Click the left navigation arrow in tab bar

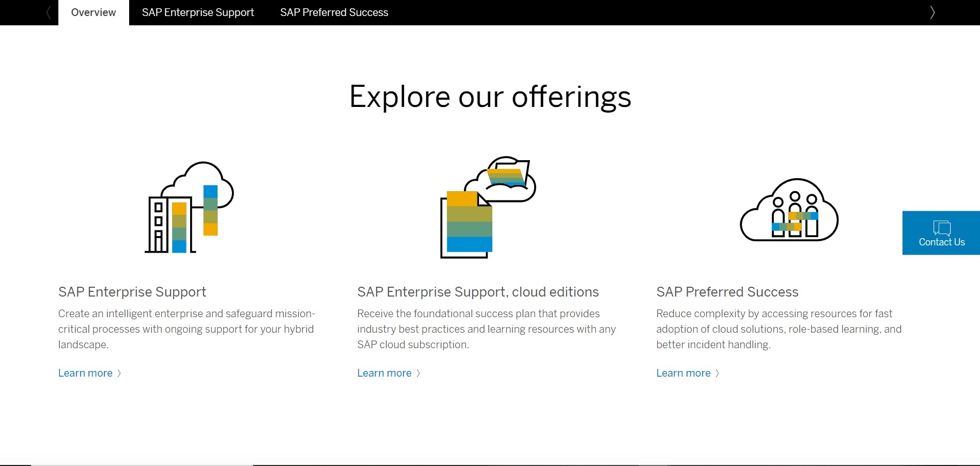coord(49,12)
